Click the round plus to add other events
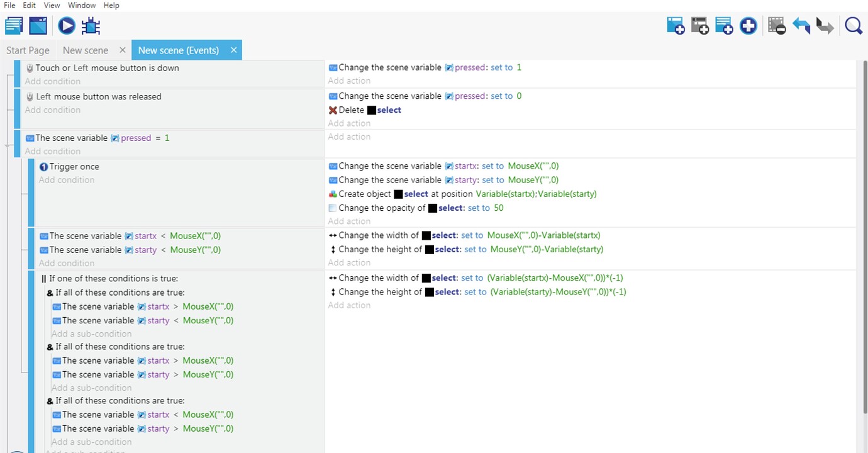Screen dimensions: 868x453 point(748,26)
